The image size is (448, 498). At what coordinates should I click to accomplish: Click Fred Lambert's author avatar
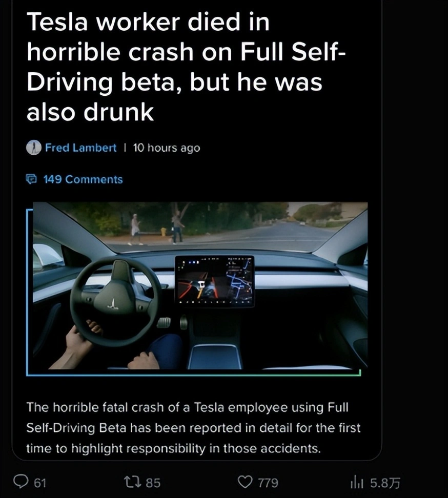(x=34, y=148)
